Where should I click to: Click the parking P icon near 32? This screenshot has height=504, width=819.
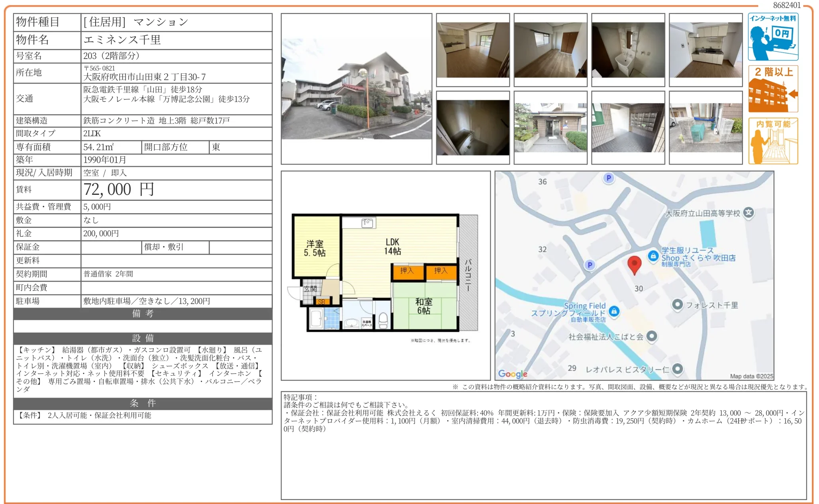tap(590, 265)
